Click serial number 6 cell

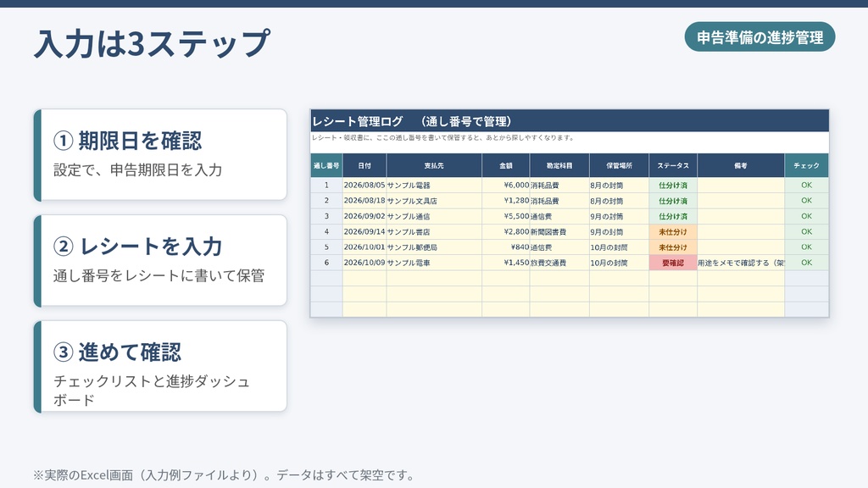coord(326,263)
